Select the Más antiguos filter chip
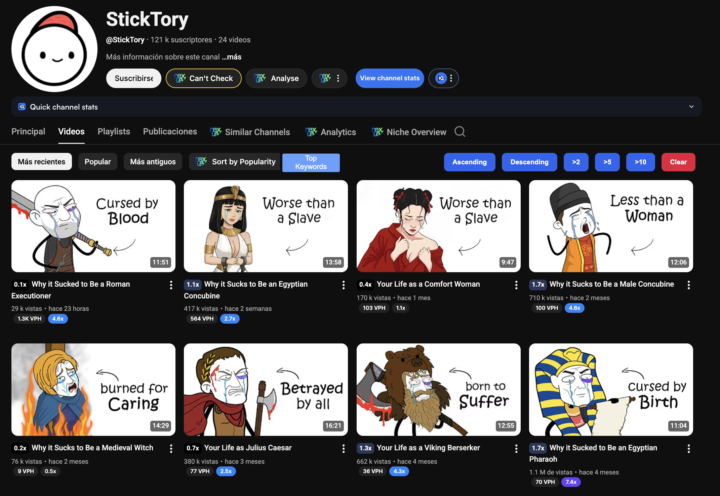The image size is (720, 496). click(x=153, y=162)
